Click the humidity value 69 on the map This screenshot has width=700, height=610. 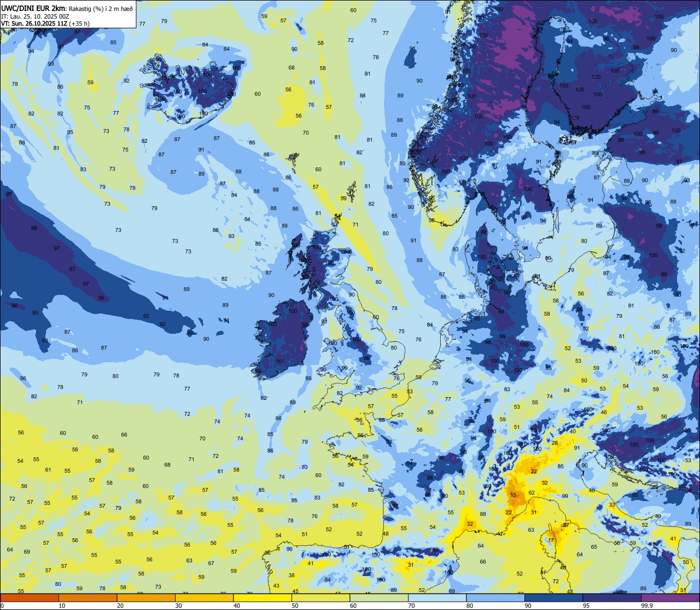pos(27,551)
